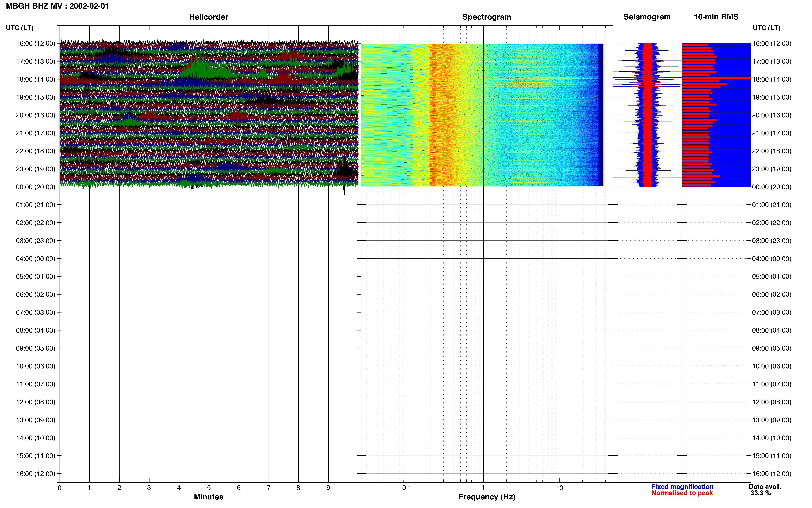Screen dimensions: 812x508
Task: Click '19:00 (15:00)' on the Helicorder's time axis
Action: click(x=36, y=97)
